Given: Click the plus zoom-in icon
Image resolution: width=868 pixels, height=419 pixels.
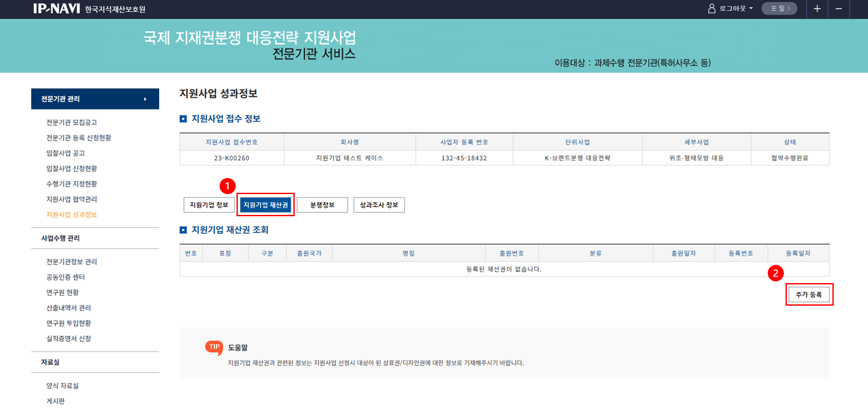Looking at the screenshot, I should point(817,9).
